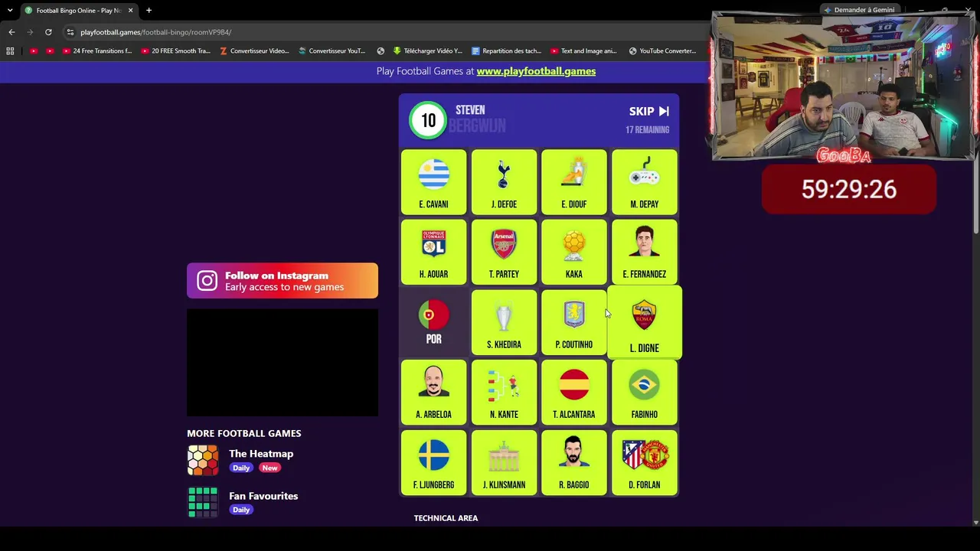
Task: Choose the E. Diouf bingo cell
Action: (x=574, y=182)
